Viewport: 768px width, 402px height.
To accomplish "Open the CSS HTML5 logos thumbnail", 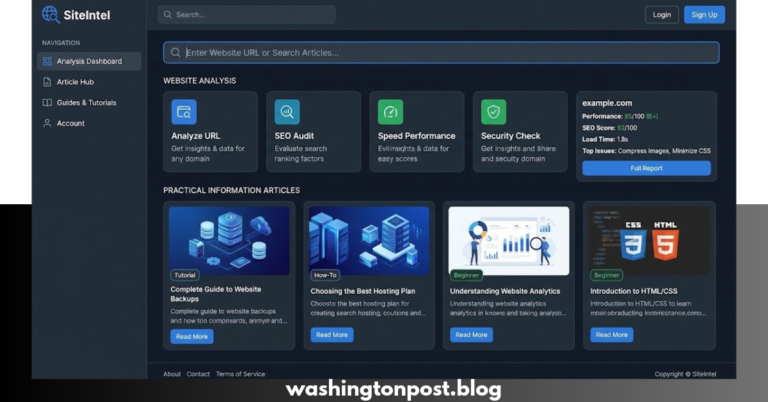I will click(650, 240).
